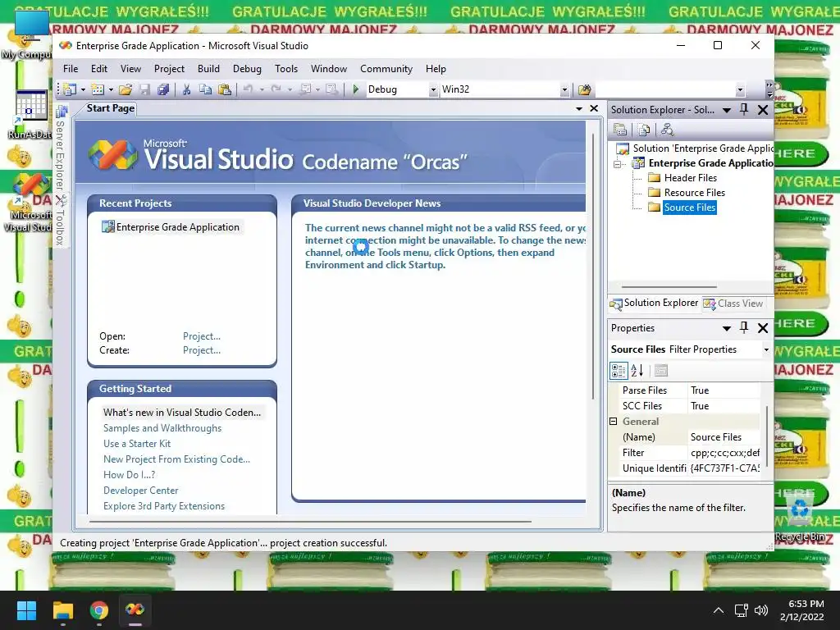Collapse Enterprise Grade Application project node
840x630 pixels.
point(617,164)
